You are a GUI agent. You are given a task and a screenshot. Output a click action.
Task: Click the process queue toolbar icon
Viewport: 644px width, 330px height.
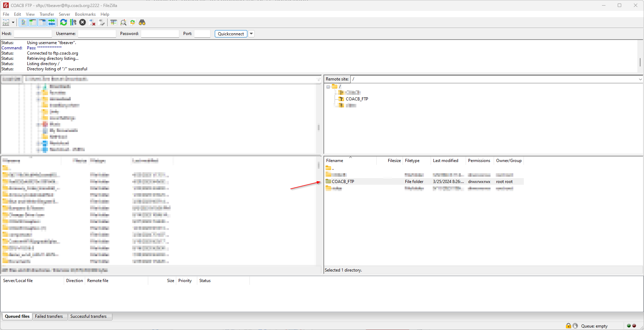click(x=73, y=22)
